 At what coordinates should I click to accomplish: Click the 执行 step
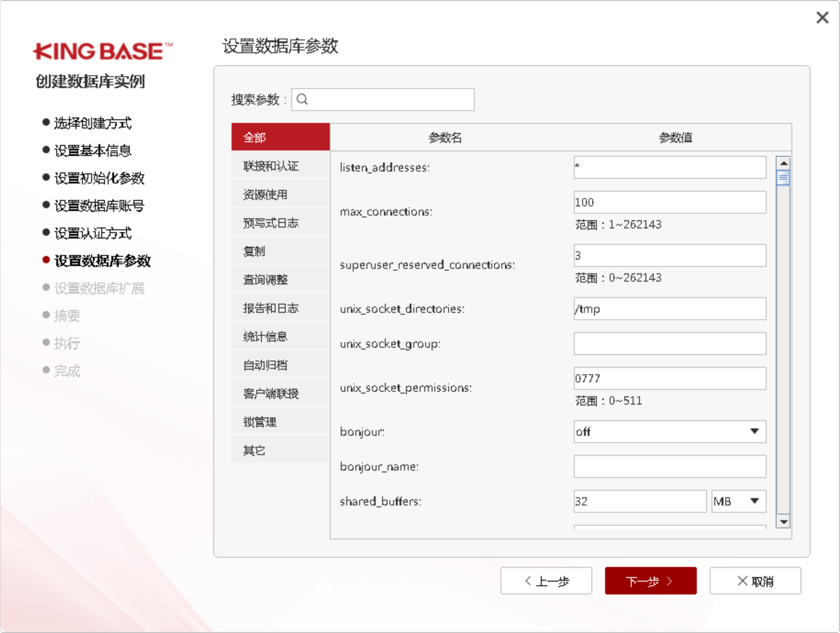click(67, 343)
